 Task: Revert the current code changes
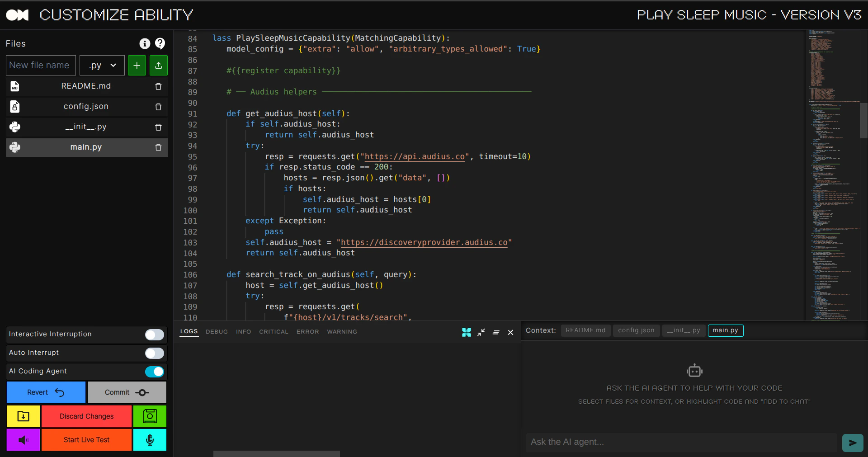(x=45, y=392)
